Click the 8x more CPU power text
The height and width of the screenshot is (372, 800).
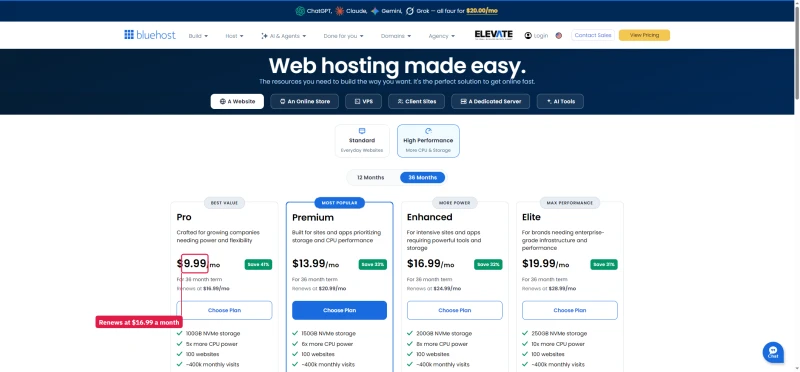click(442, 344)
